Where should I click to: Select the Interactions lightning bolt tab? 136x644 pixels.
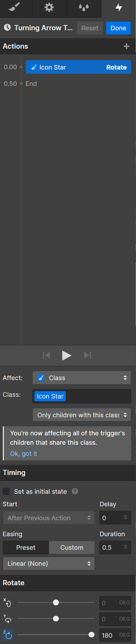pos(119,8)
